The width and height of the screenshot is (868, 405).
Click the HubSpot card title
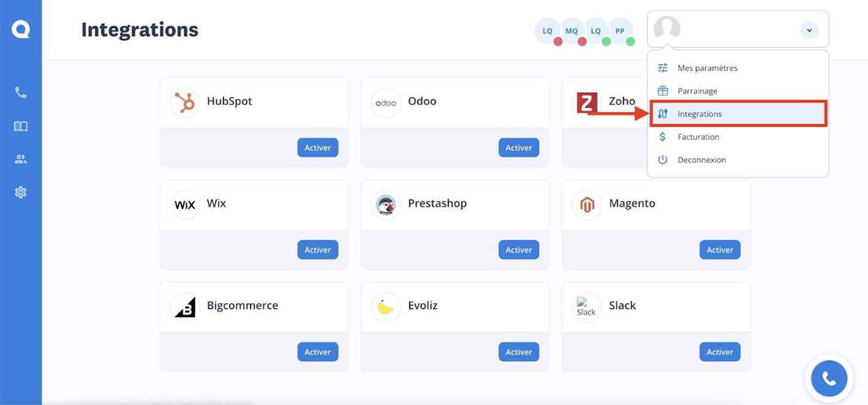pyautogui.click(x=229, y=101)
